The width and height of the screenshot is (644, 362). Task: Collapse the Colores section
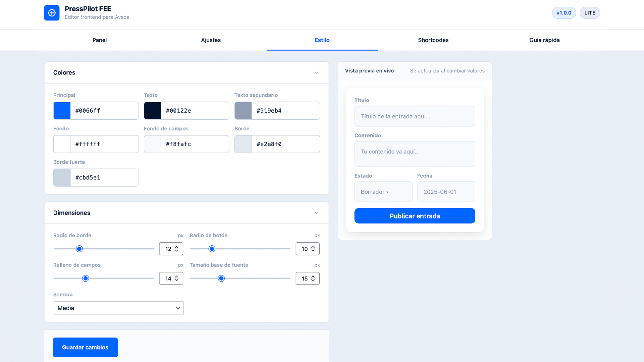[316, 72]
